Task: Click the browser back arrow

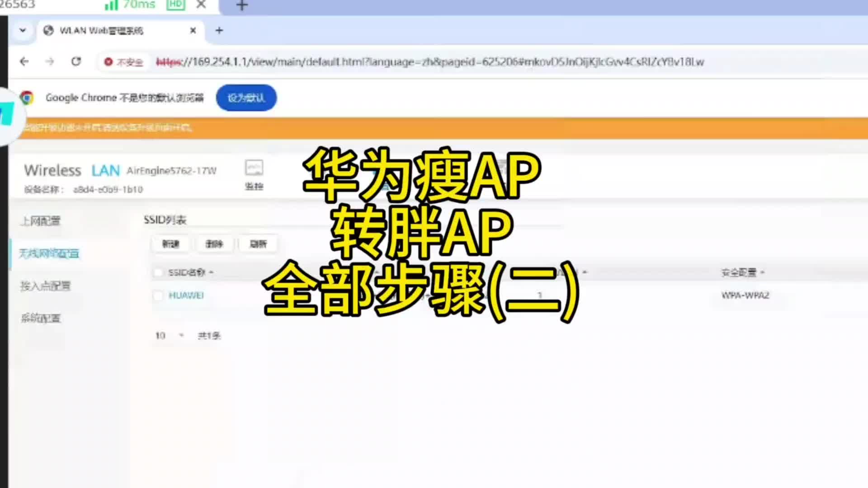Action: [x=24, y=61]
